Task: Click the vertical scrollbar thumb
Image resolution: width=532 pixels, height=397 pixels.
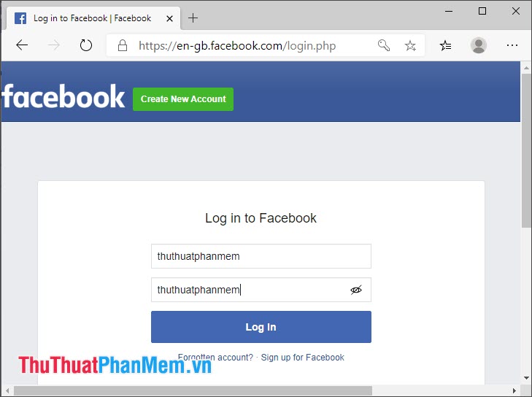Action: [526, 151]
